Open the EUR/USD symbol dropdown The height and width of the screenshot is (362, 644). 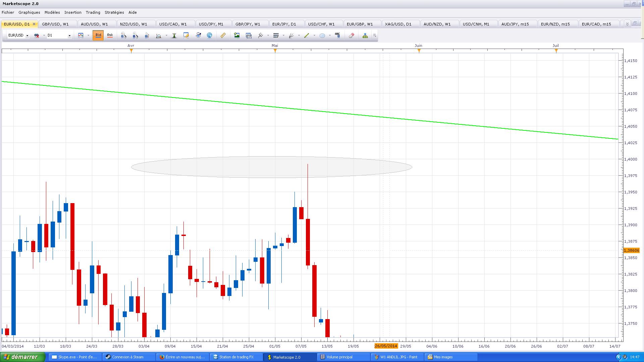27,36
